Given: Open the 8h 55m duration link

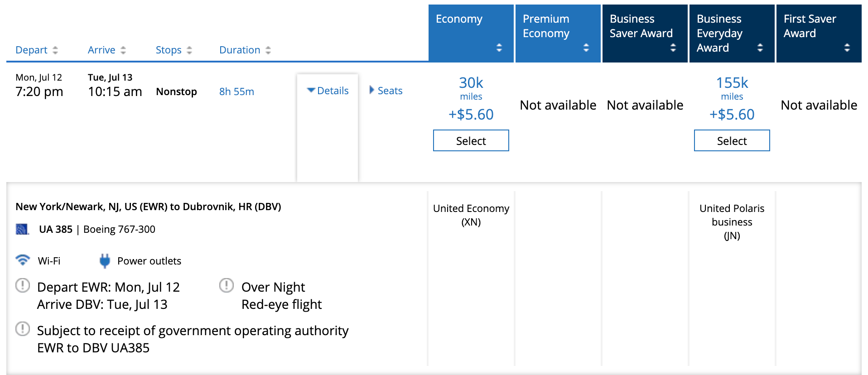Looking at the screenshot, I should coord(236,91).
